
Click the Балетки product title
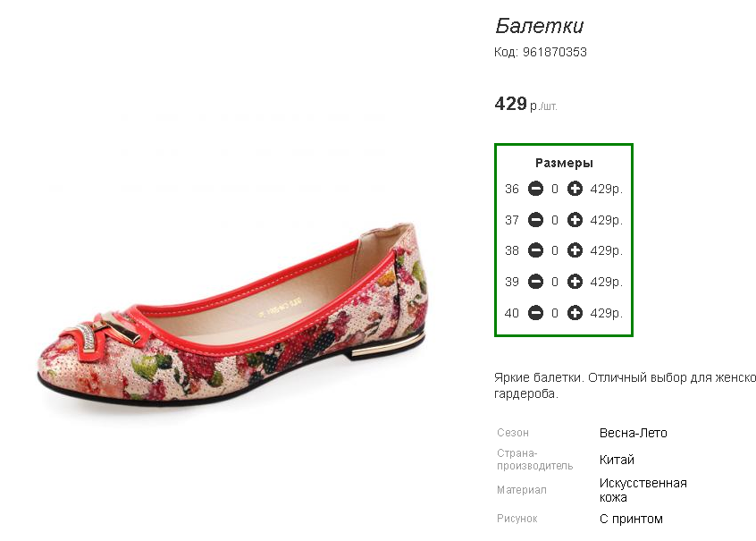(x=539, y=26)
